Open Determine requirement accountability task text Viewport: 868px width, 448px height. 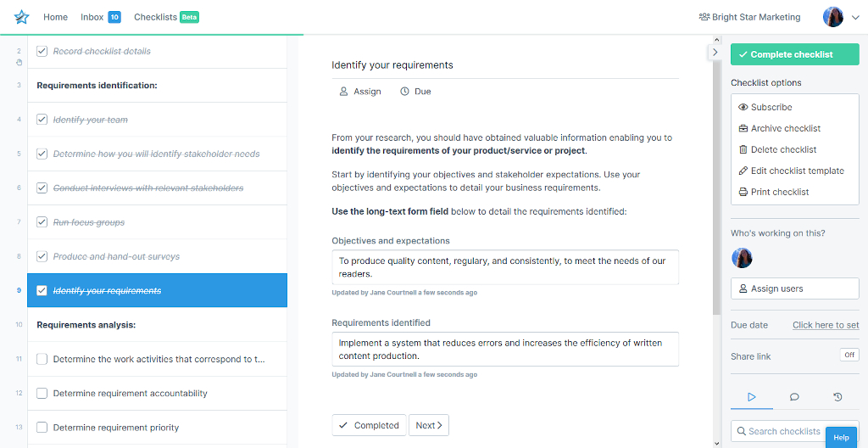pos(130,393)
